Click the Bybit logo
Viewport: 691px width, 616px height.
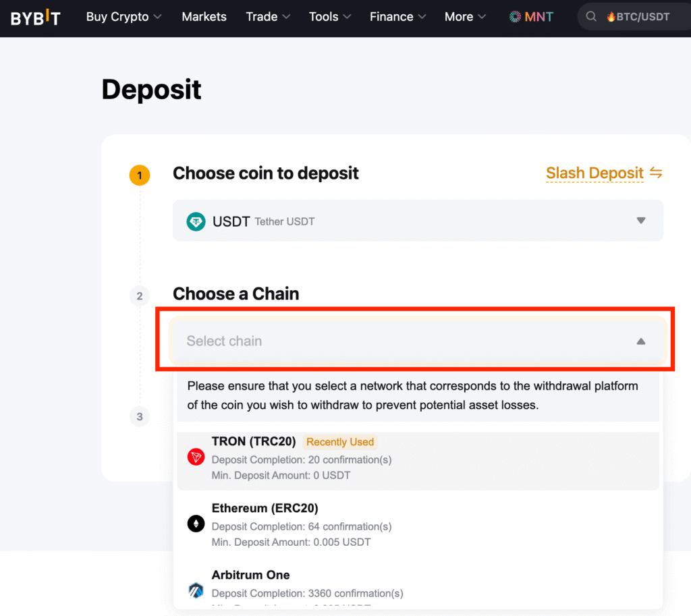click(36, 18)
